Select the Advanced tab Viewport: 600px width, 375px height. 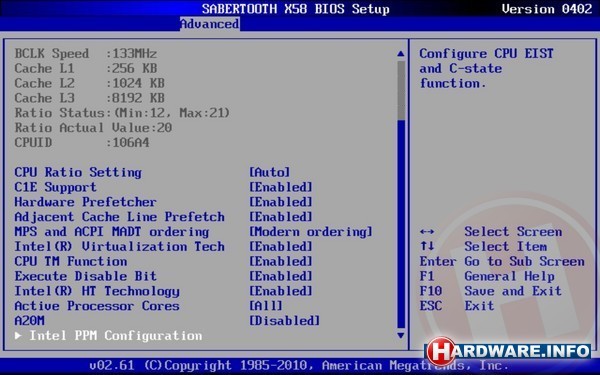210,24
